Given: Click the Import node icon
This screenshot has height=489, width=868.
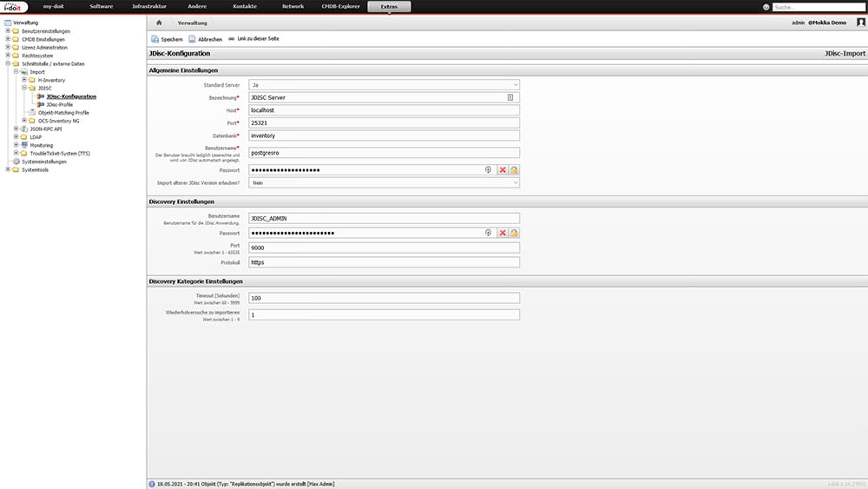Looking at the screenshot, I should [24, 72].
